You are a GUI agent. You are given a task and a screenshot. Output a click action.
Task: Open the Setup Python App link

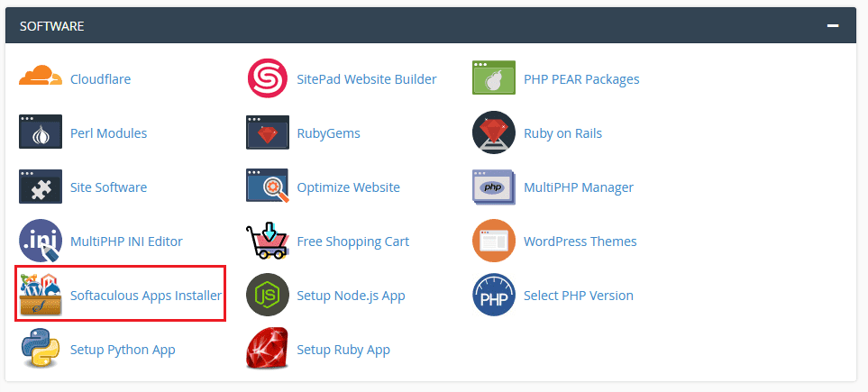pyautogui.click(x=123, y=350)
